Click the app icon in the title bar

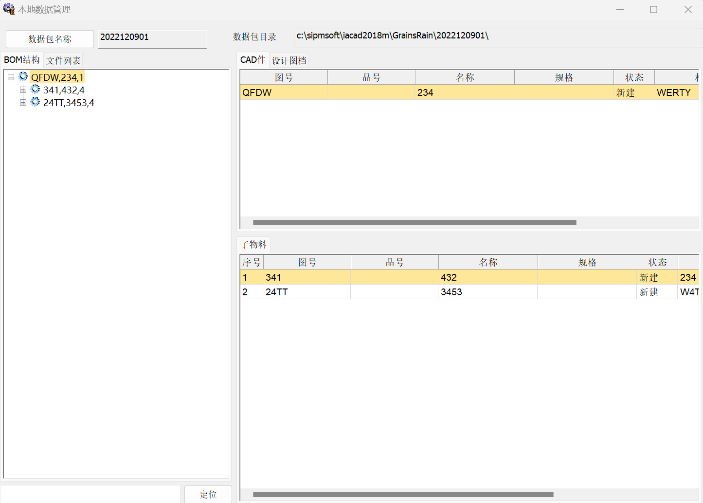[x=8, y=9]
